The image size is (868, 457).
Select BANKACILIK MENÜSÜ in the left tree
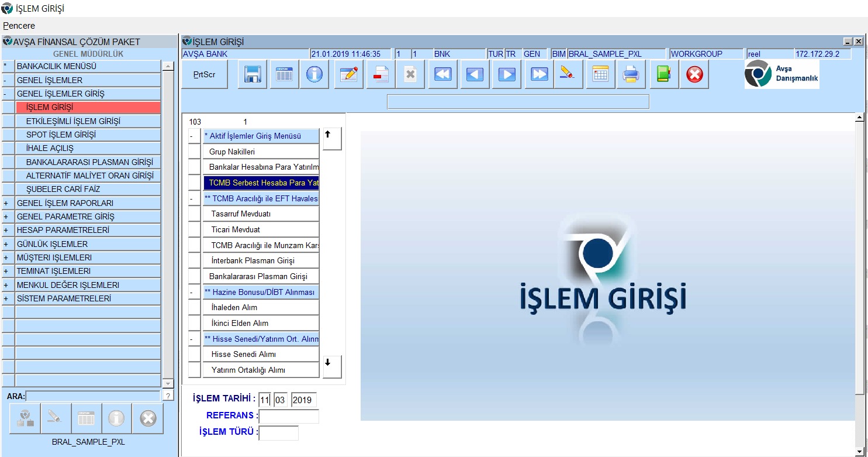click(x=88, y=66)
